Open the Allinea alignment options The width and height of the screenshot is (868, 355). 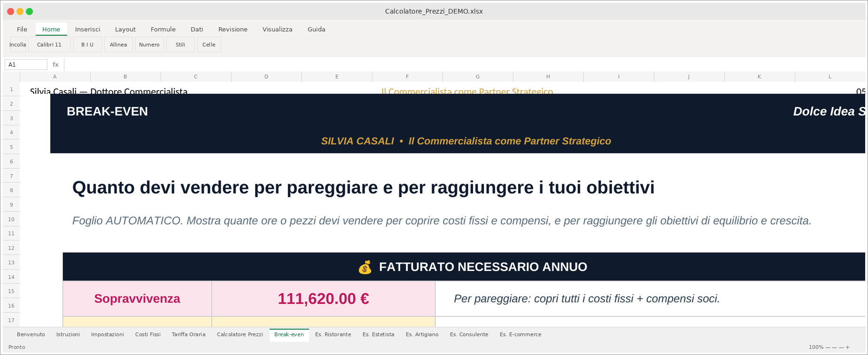pyautogui.click(x=118, y=45)
